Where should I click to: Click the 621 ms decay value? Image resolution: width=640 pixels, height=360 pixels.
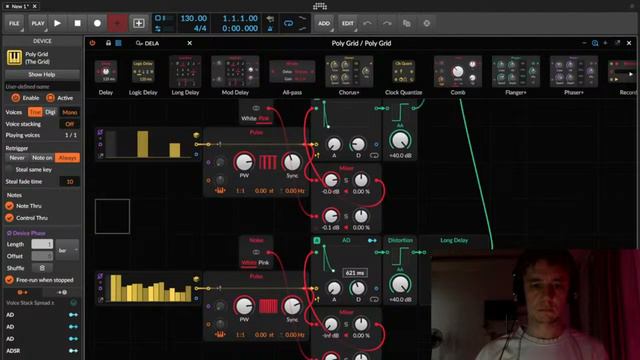(x=355, y=273)
